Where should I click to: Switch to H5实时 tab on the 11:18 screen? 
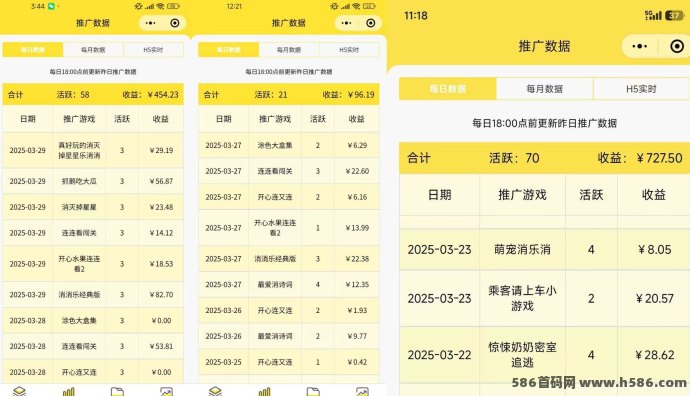pyautogui.click(x=641, y=89)
